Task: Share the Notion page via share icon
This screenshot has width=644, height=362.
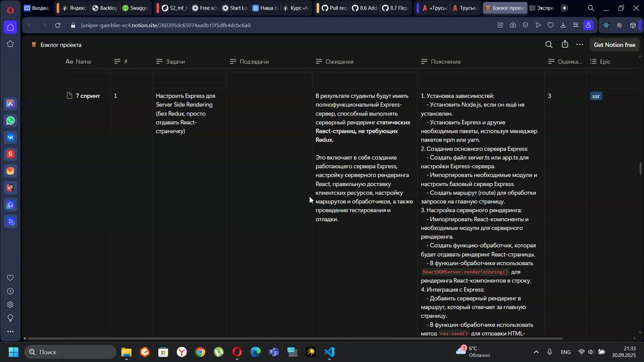Action: 565,44
